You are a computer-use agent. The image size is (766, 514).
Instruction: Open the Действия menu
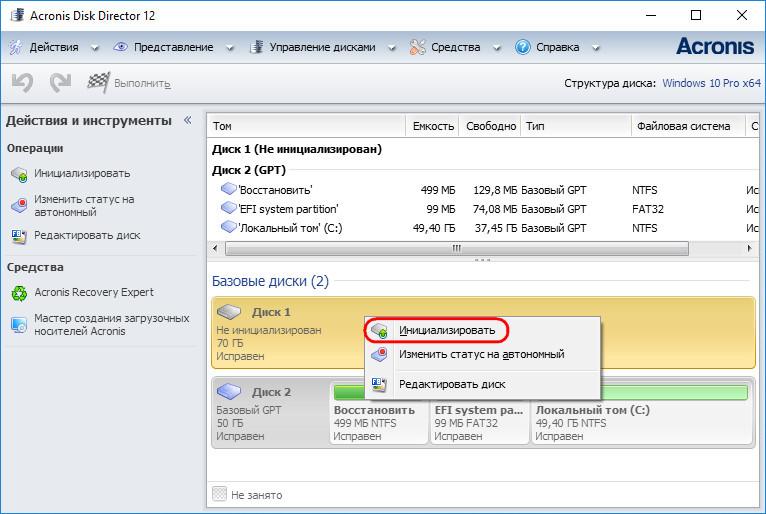(x=54, y=47)
